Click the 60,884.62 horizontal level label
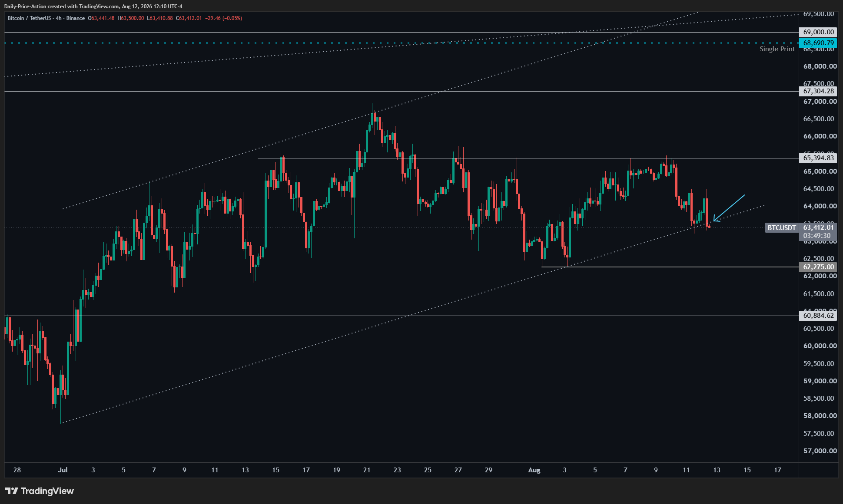Viewport: 843px width, 504px height. (x=818, y=316)
